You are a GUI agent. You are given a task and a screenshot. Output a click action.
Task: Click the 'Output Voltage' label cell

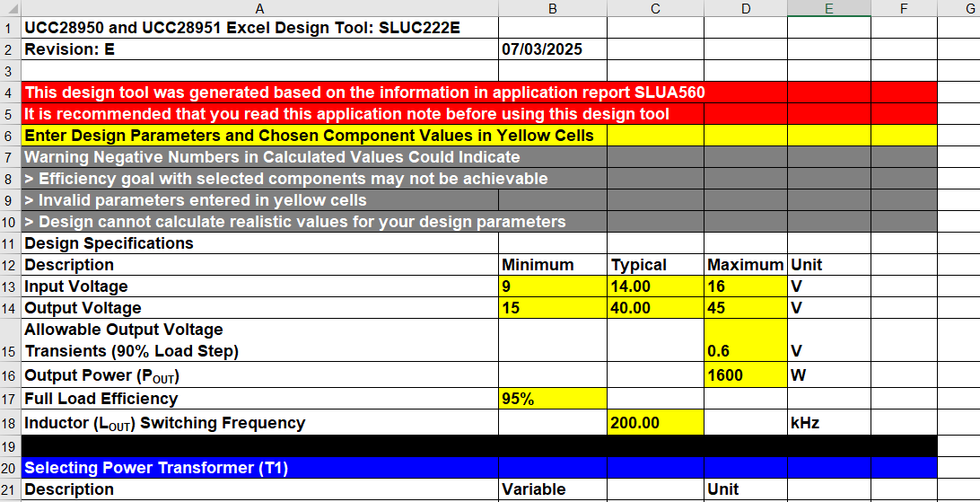pyautogui.click(x=259, y=308)
